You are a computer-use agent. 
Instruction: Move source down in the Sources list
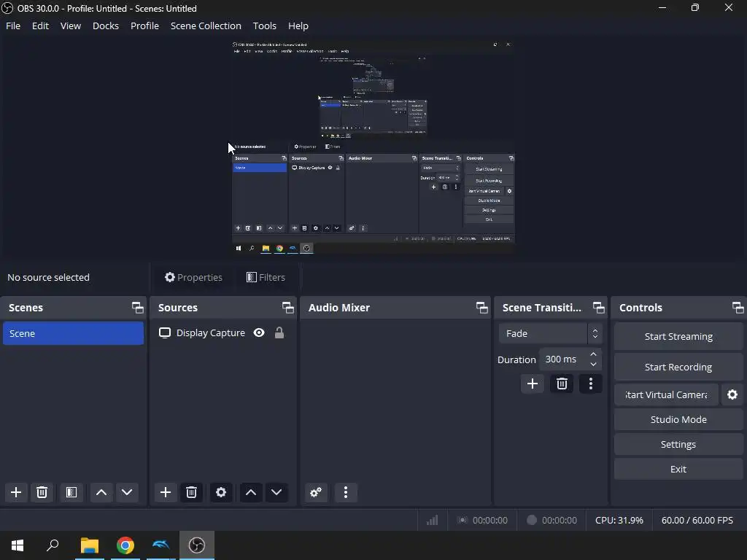point(276,492)
